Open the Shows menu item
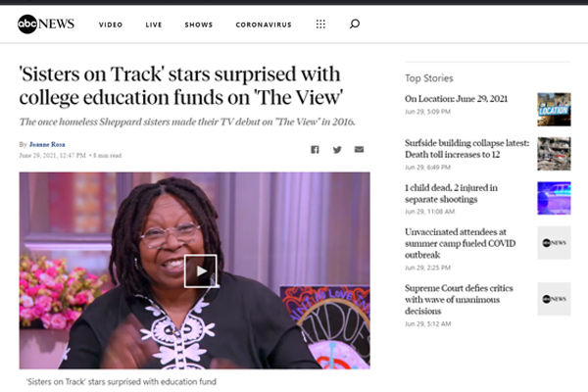This screenshot has width=588, height=392. [x=199, y=24]
